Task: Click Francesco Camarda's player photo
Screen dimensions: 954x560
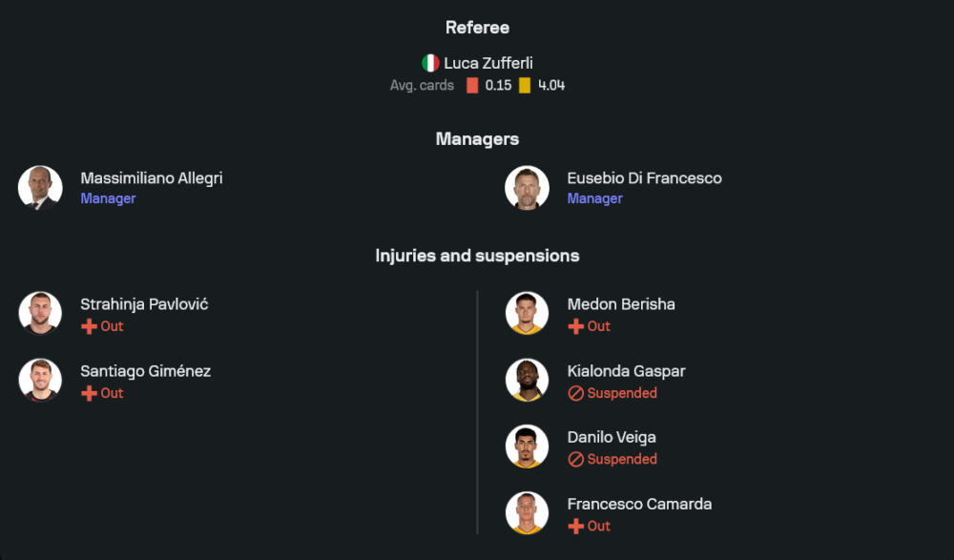Action: click(x=527, y=512)
